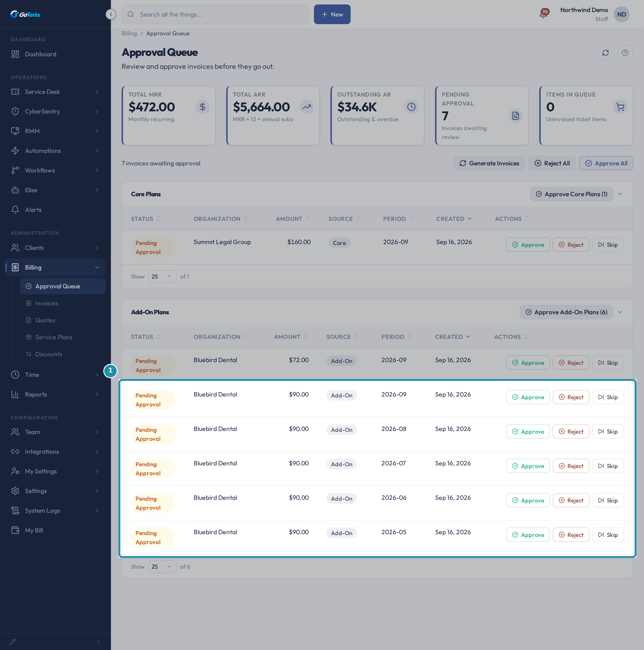Click the pencil edit icon at sidebar bottom
The width and height of the screenshot is (644, 650).
(x=13, y=642)
